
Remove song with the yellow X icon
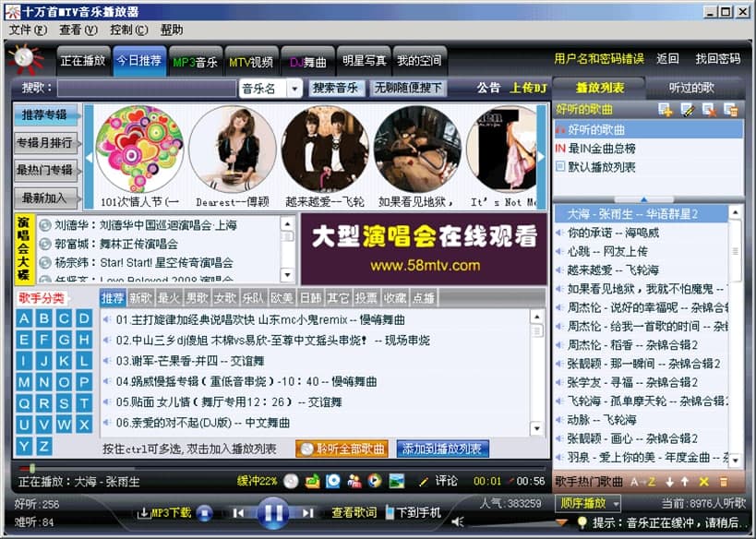(x=704, y=482)
